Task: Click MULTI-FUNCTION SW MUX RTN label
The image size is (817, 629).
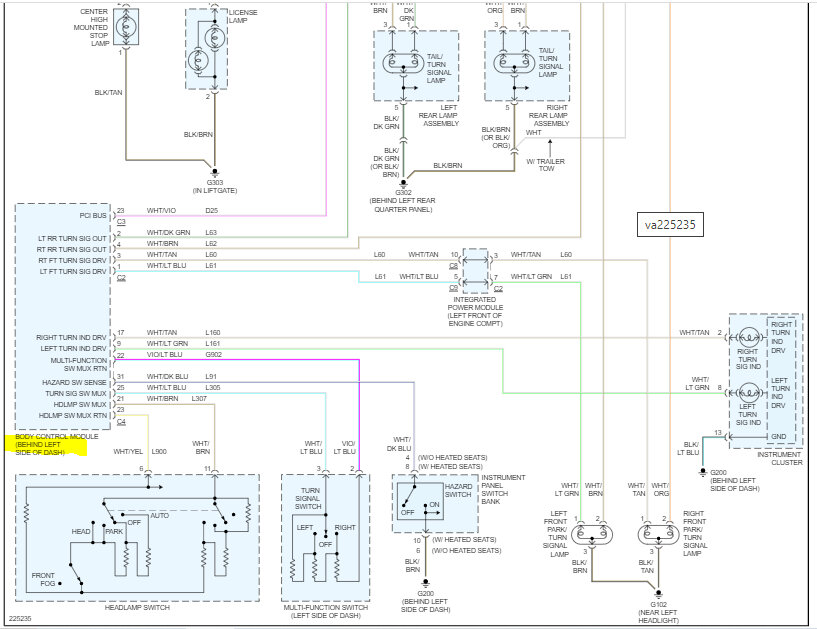Action: tap(79, 364)
